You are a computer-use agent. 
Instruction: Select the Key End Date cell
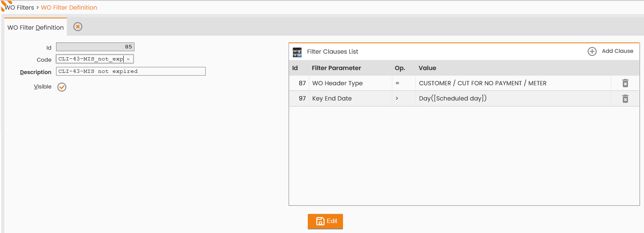click(x=350, y=98)
